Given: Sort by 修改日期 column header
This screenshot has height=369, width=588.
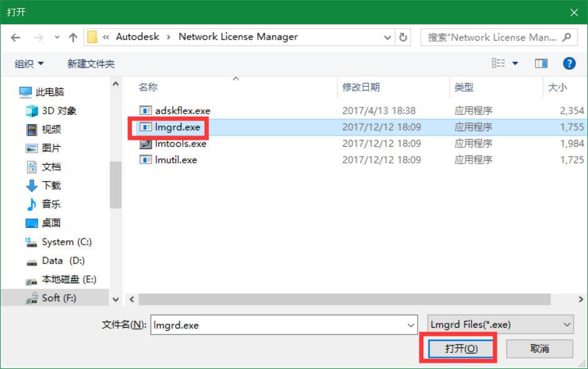Looking at the screenshot, I should (361, 87).
